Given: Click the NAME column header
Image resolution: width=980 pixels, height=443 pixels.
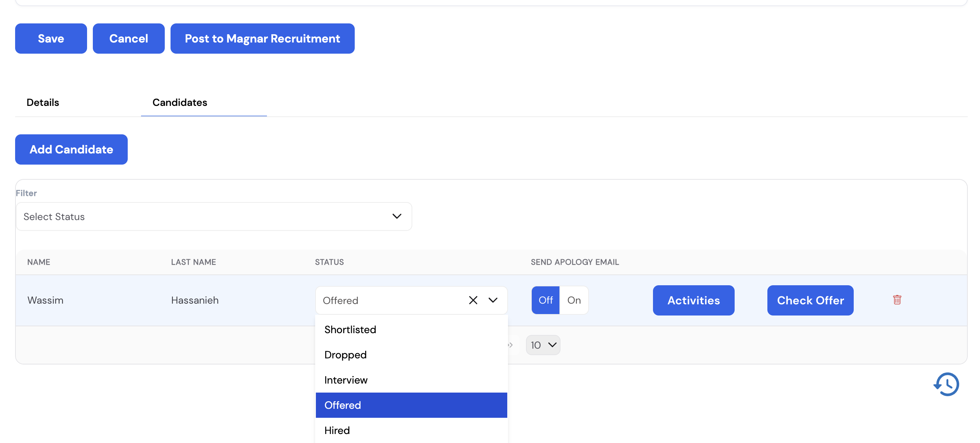Looking at the screenshot, I should 38,262.
